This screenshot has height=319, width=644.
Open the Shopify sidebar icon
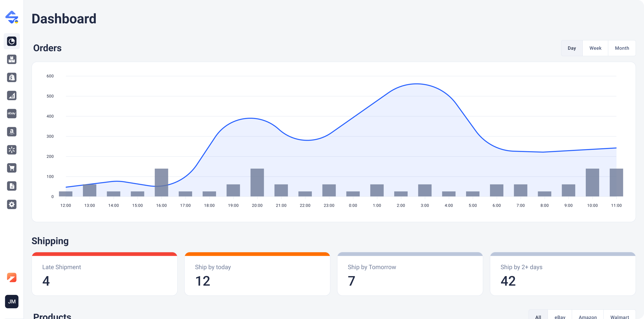tap(12, 77)
